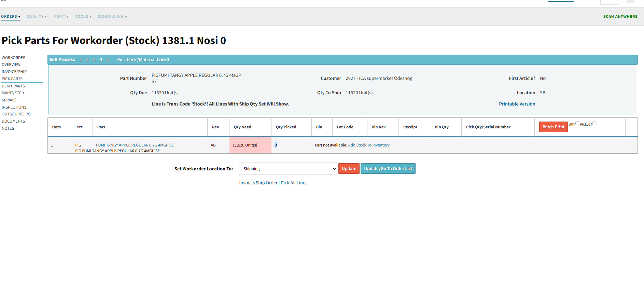Open the Mgmt menu

[x=61, y=16]
